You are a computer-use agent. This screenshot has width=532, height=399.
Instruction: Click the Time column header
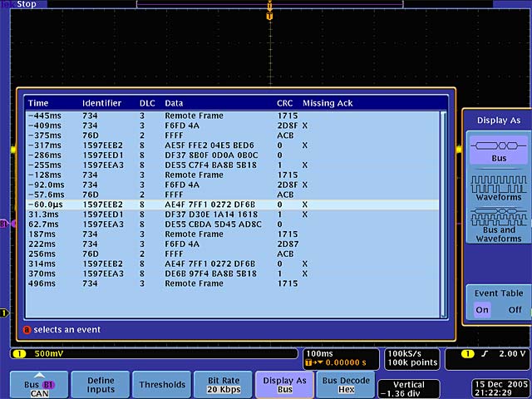[x=38, y=103]
